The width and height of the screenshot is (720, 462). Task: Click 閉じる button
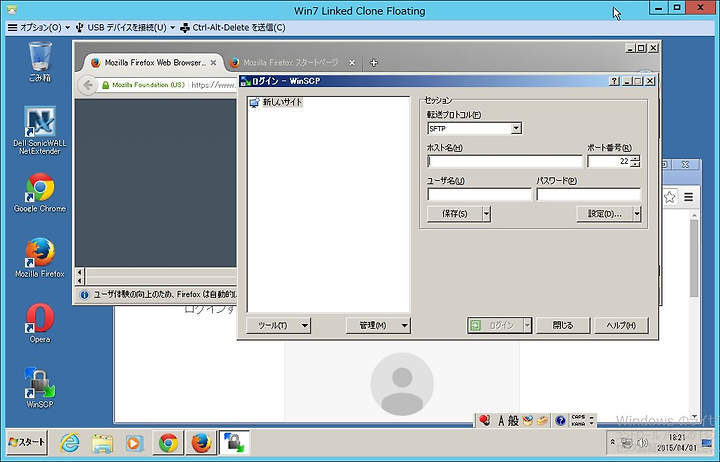click(562, 325)
